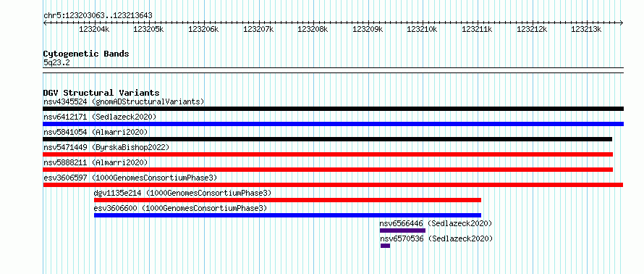
Task: Select the nsv5471449 ByrskaBishop2022 red bar
Action: (328, 154)
